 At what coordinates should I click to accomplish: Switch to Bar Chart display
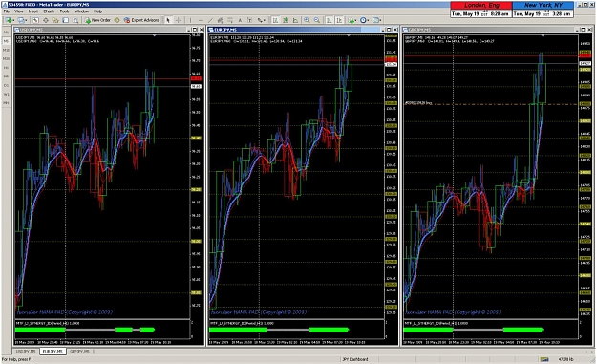click(275, 20)
